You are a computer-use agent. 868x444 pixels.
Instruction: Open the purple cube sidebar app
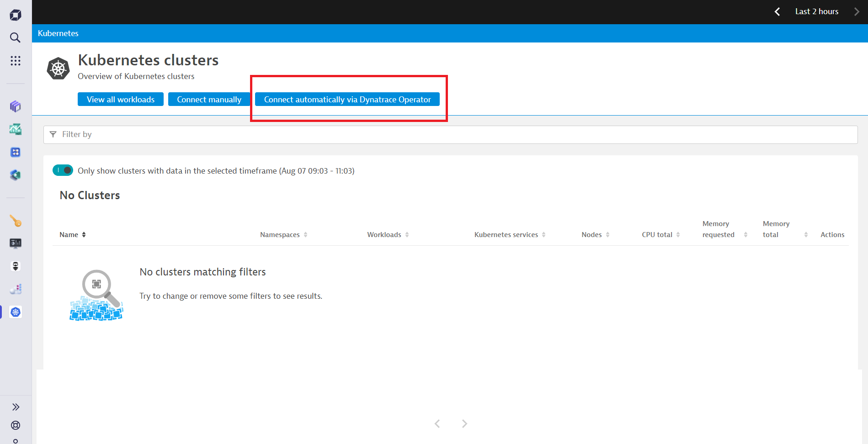[x=16, y=106]
